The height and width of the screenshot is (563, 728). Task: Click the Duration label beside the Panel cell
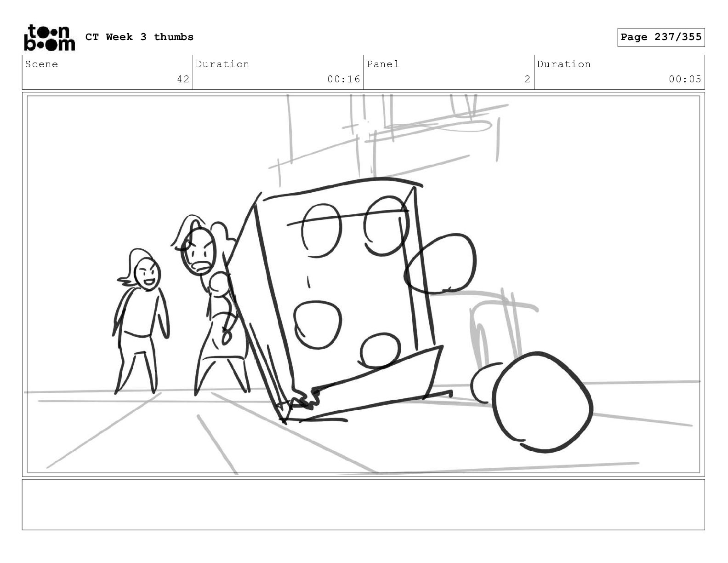click(564, 64)
